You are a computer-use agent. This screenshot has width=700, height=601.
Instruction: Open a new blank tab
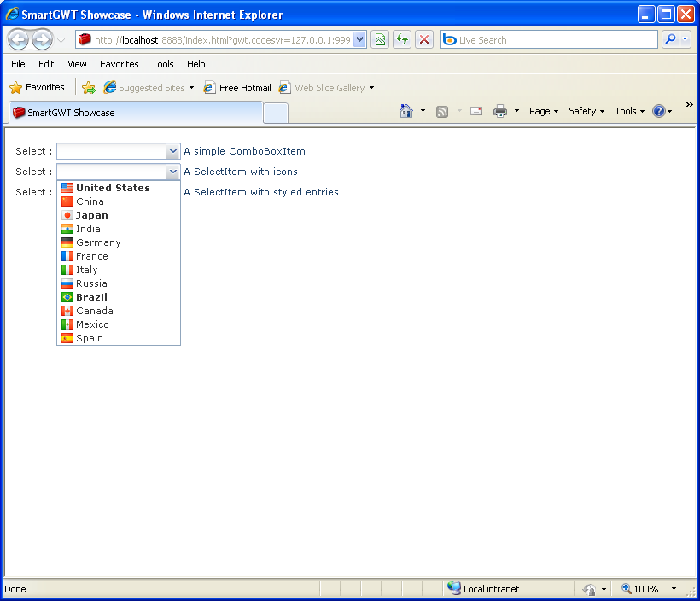276,113
